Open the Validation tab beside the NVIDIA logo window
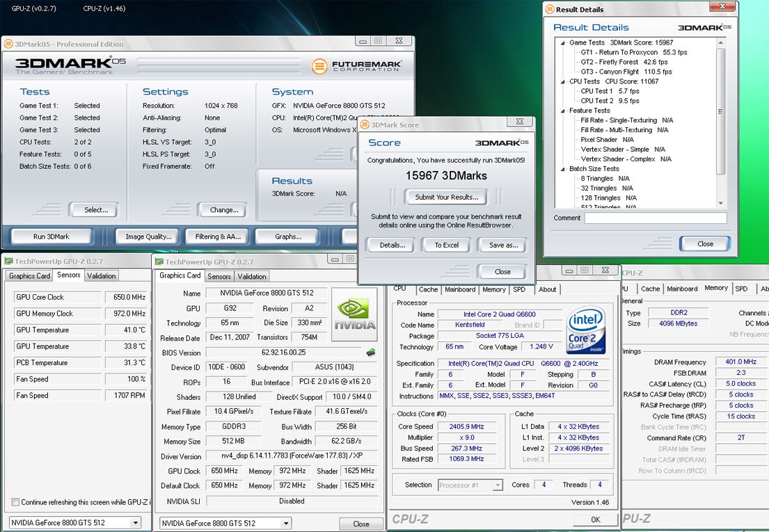Image resolution: width=769 pixels, height=532 pixels. [x=252, y=276]
